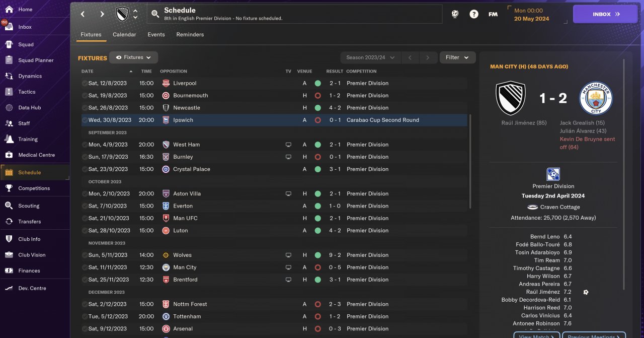Toggle the reminder circle for Bournemouth fixture
Image resolution: width=644 pixels, height=338 pixels.
coord(85,96)
